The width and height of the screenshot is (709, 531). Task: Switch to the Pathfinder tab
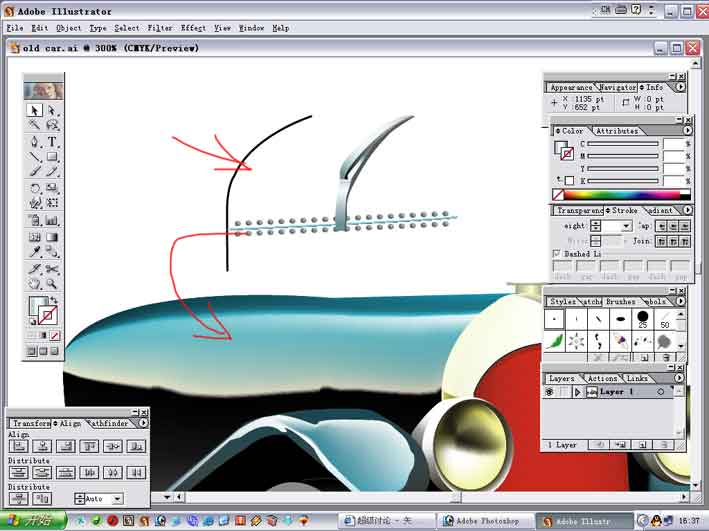point(110,423)
